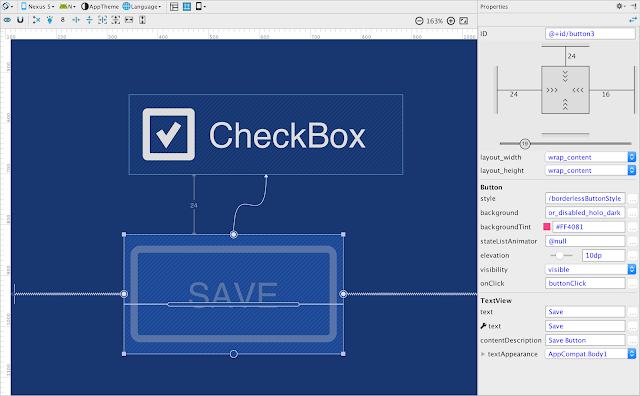This screenshot has width=640, height=396.
Task: Click the pink backgroundTint color swatch
Action: click(547, 227)
